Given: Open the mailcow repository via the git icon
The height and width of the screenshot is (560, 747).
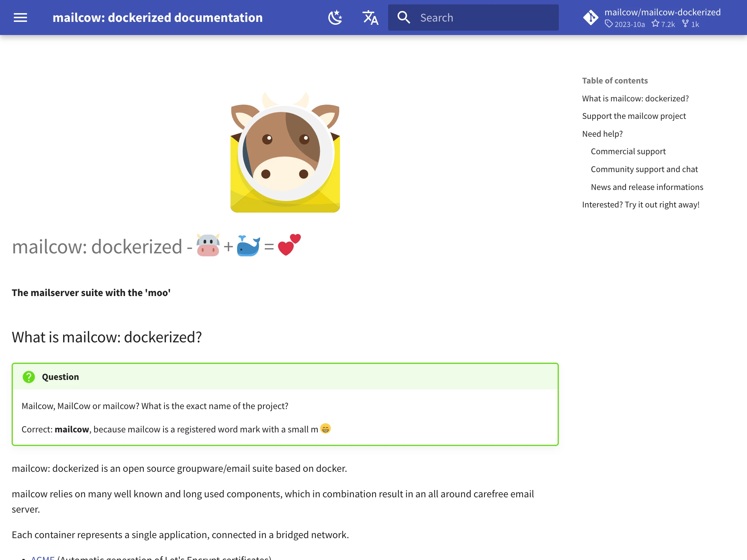Looking at the screenshot, I should point(591,17).
